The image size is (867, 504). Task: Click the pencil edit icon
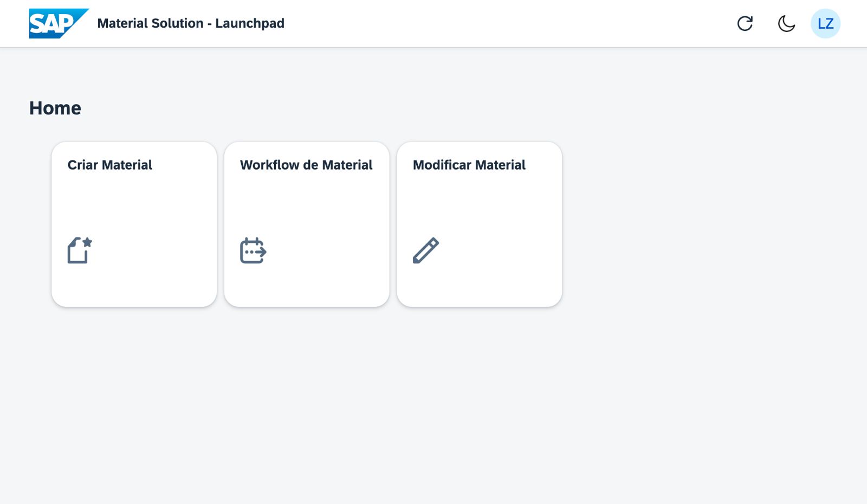[x=426, y=250]
